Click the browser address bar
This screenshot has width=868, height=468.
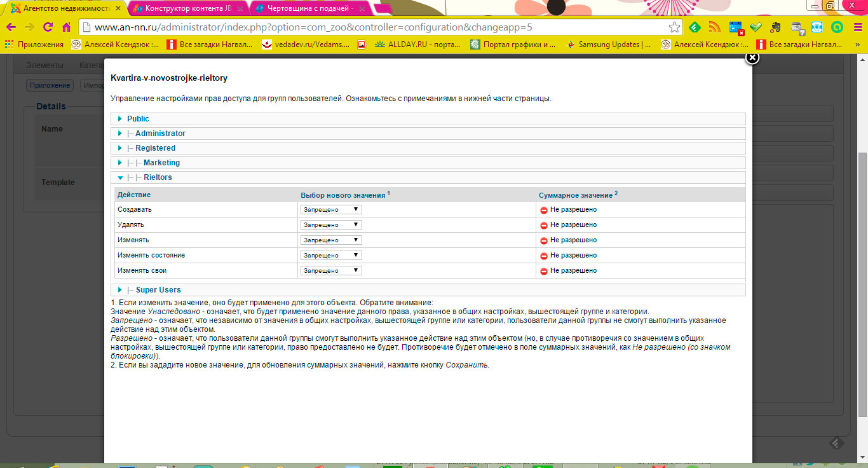(375, 27)
